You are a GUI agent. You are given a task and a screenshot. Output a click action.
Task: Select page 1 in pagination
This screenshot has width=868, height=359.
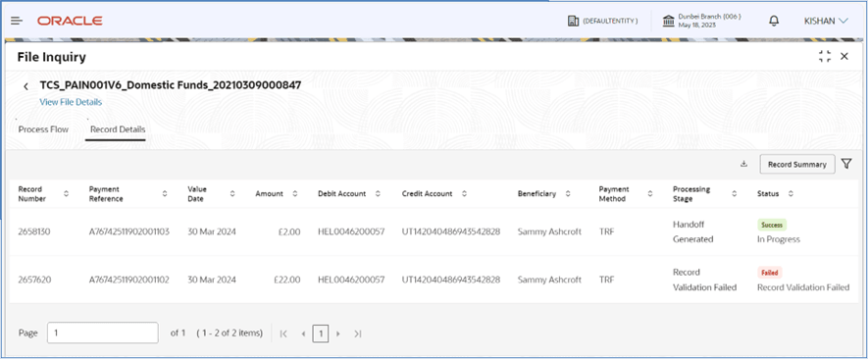pyautogui.click(x=321, y=333)
